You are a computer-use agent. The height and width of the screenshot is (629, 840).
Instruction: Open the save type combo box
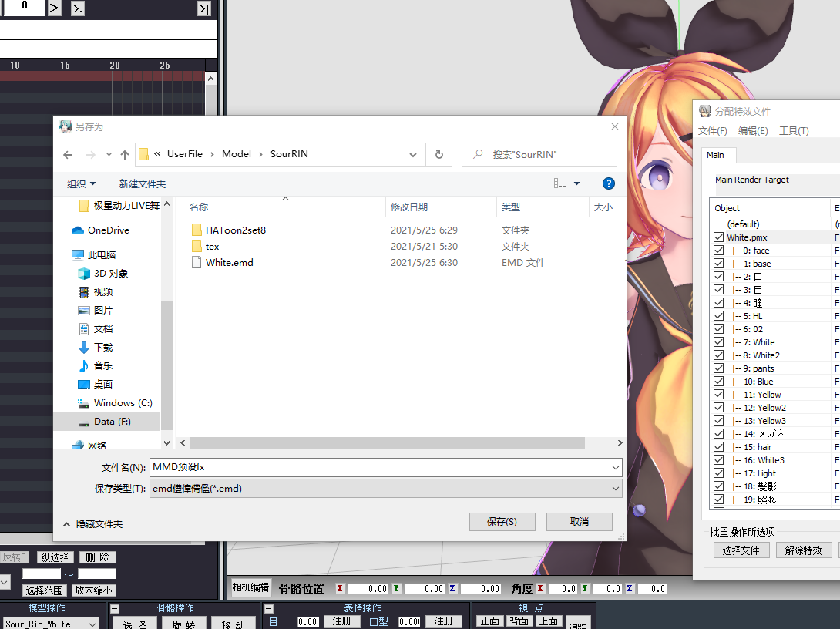(x=386, y=489)
